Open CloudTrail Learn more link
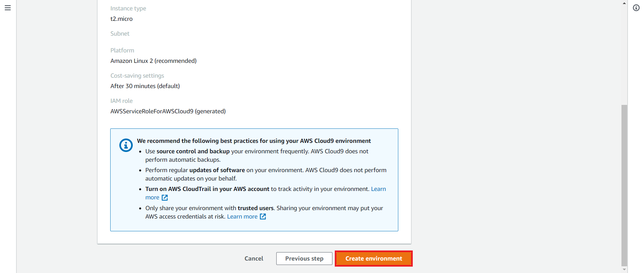Viewport: 644px width, 273px height. point(378,189)
